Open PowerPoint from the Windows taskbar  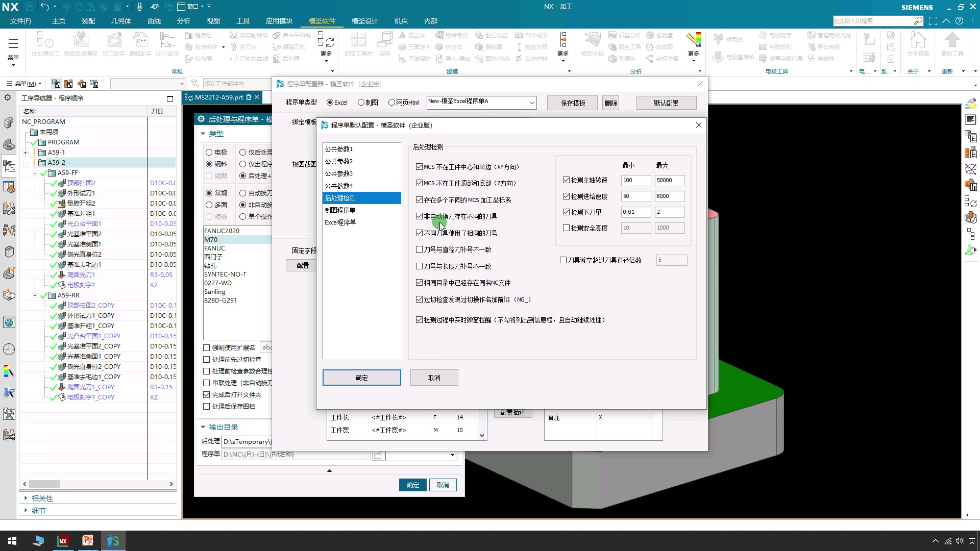(x=88, y=541)
